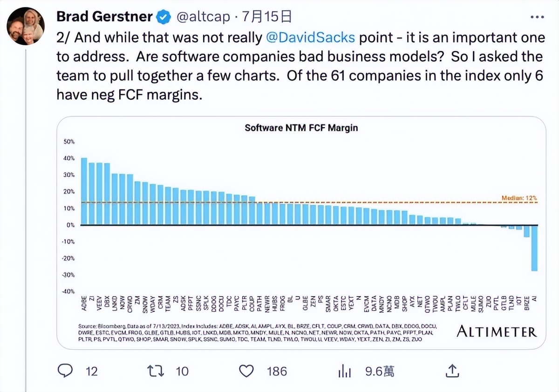This screenshot has width=559, height=392.
Task: Click the Brad Gerstner display name
Action: [x=104, y=17]
